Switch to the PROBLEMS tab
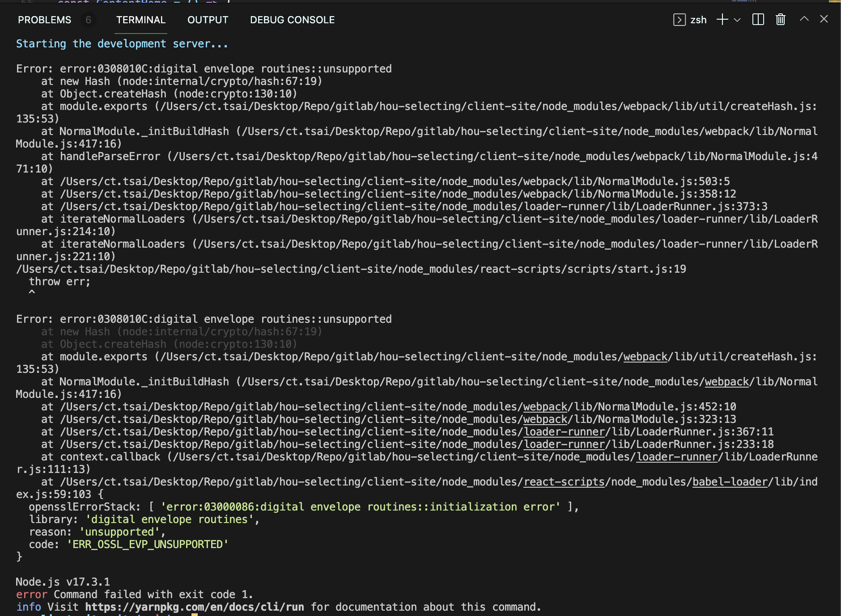The width and height of the screenshot is (841, 616). pyautogui.click(x=44, y=20)
